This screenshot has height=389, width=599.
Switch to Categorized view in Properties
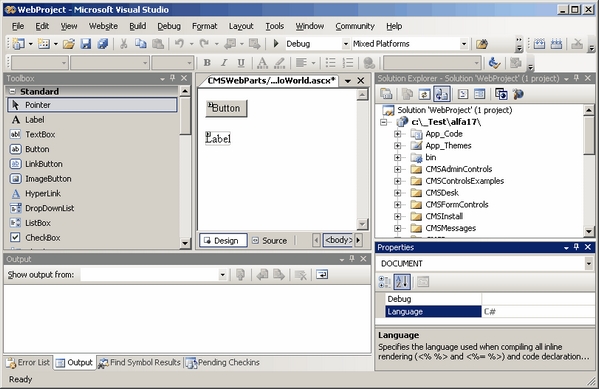click(x=385, y=282)
